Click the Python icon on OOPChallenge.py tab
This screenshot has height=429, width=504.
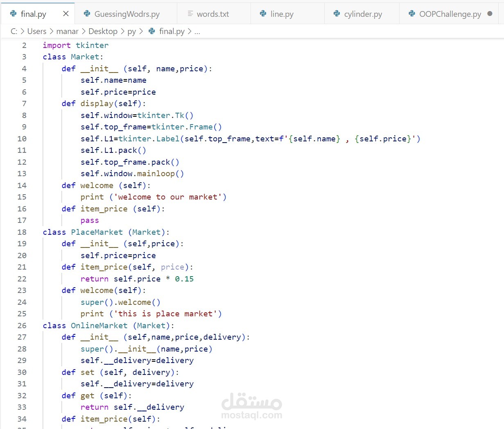coord(412,14)
